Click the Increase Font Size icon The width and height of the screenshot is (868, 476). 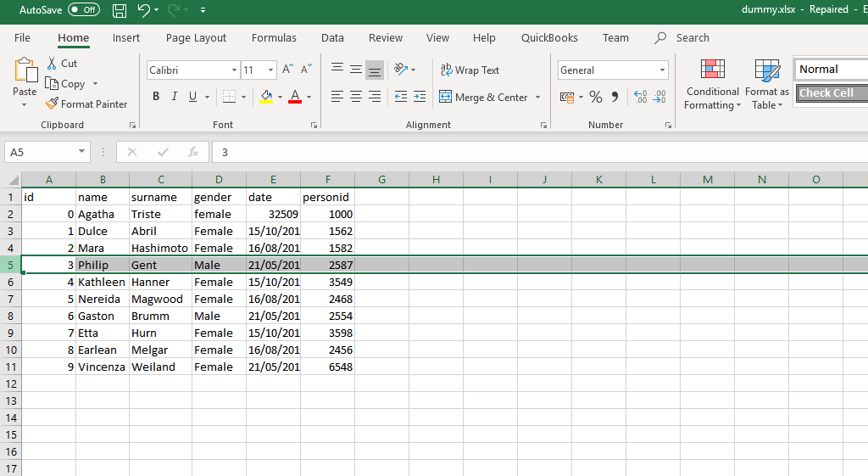coord(287,70)
